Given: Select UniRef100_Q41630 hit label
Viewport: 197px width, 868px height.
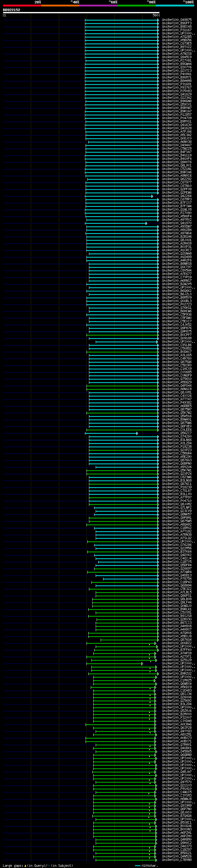Looking at the screenshot, I should coord(176,125).
